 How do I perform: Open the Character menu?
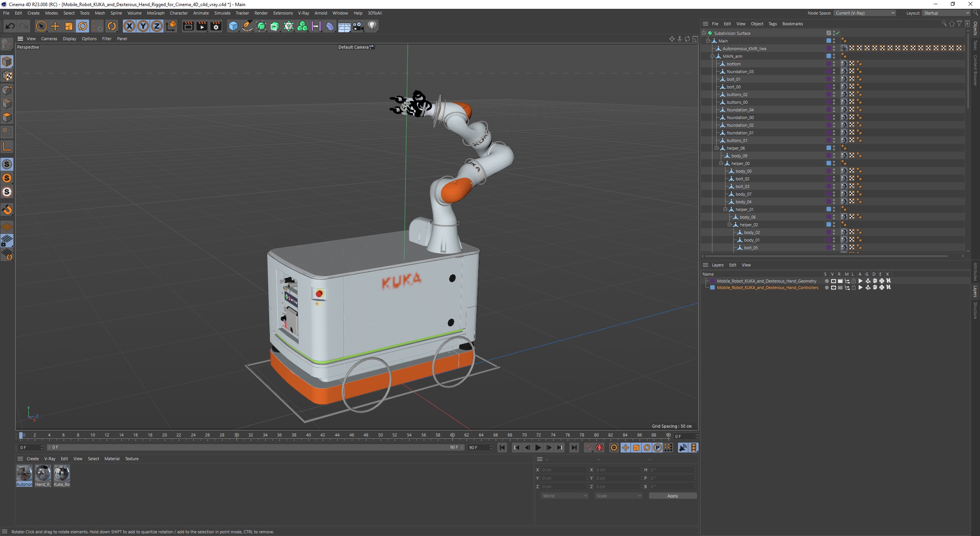(x=179, y=13)
